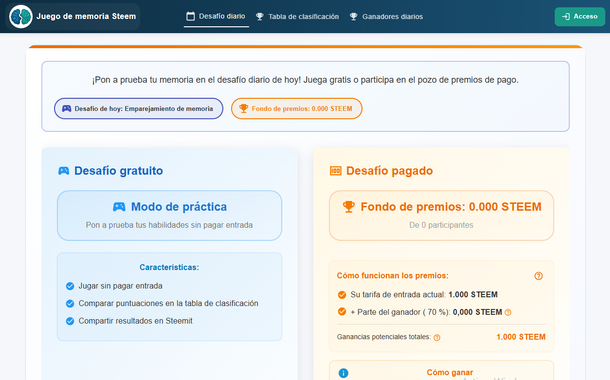
Task: Open help icon beside Cómo funcionan los premios
Action: (x=538, y=276)
